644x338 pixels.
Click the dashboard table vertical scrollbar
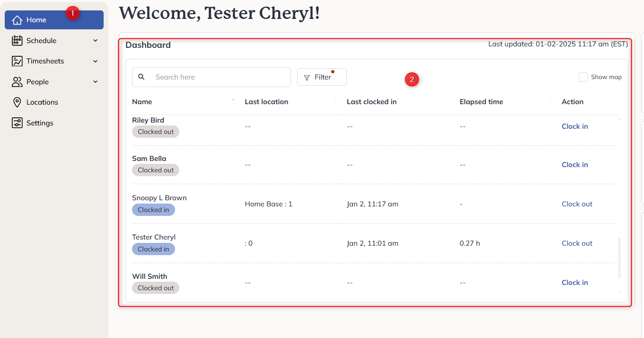point(619,258)
